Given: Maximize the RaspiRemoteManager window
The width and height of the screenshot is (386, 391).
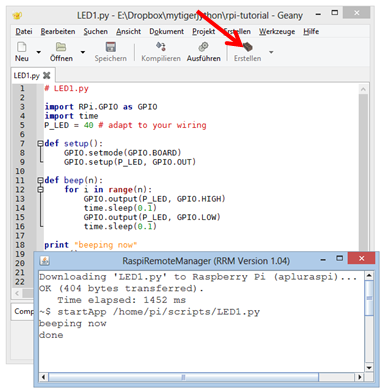Looking at the screenshot, I should (339, 258).
